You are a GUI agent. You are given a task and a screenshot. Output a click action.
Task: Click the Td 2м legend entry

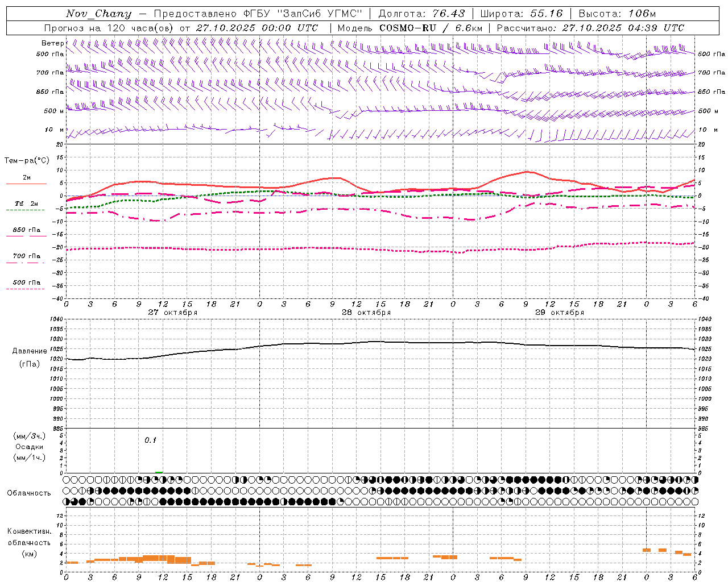point(27,203)
